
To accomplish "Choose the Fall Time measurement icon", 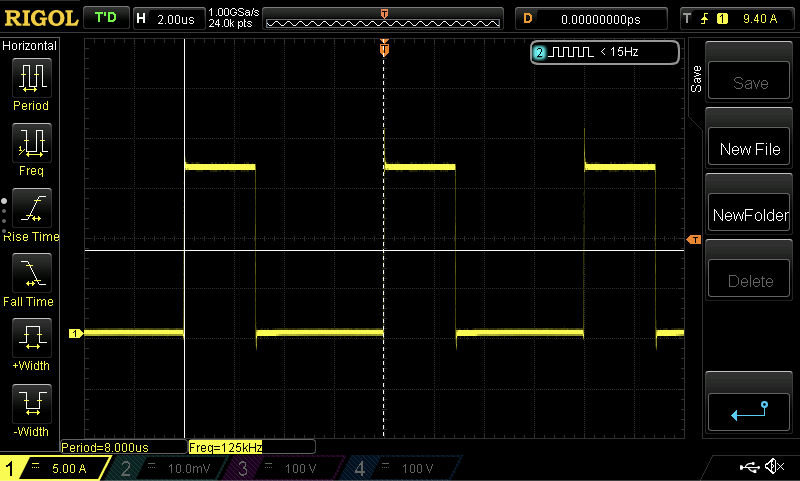I will click(31, 273).
